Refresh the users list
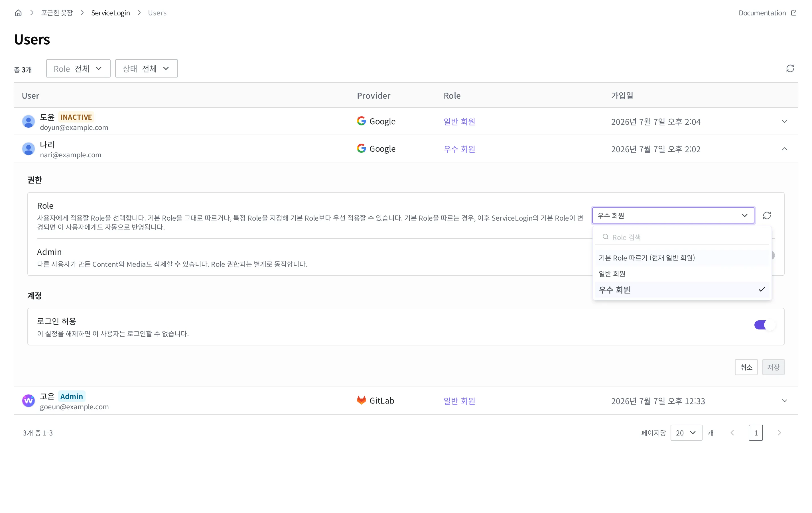Image resolution: width=812 pixels, height=513 pixels. coord(790,68)
